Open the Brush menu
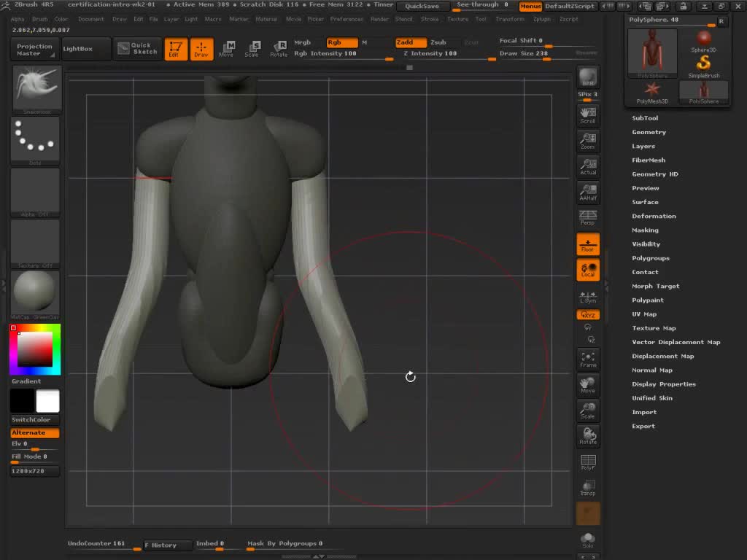The image size is (747, 560). (x=39, y=19)
